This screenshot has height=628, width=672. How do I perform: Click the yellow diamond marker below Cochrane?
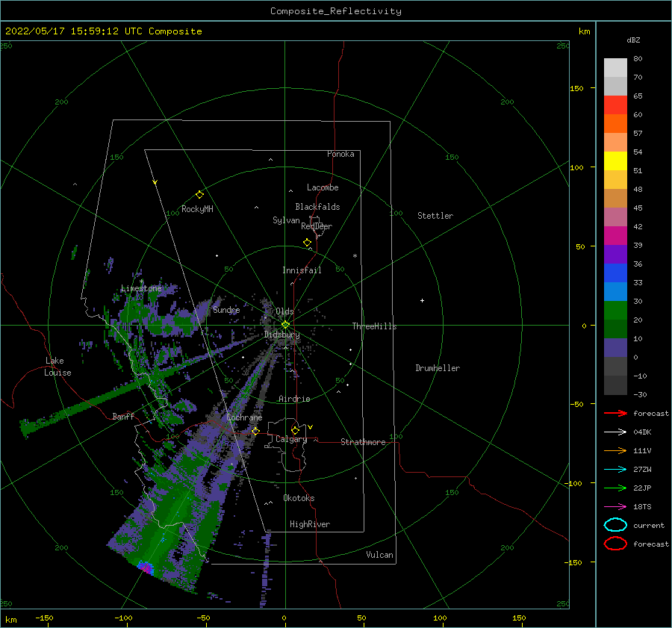click(255, 431)
